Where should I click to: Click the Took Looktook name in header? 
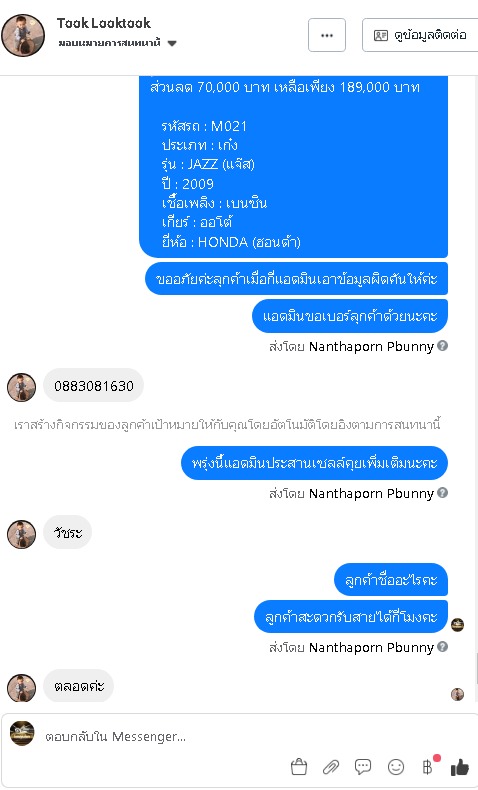[104, 23]
